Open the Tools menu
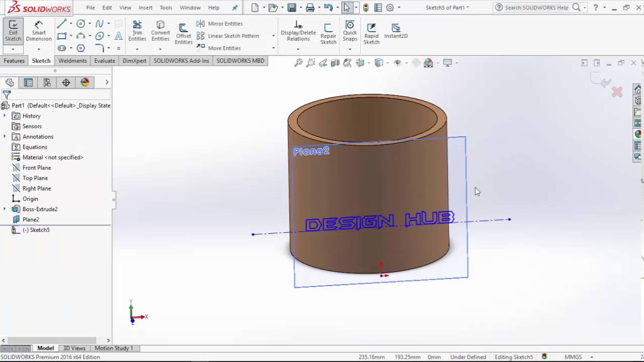The width and height of the screenshot is (644, 362). click(x=166, y=8)
